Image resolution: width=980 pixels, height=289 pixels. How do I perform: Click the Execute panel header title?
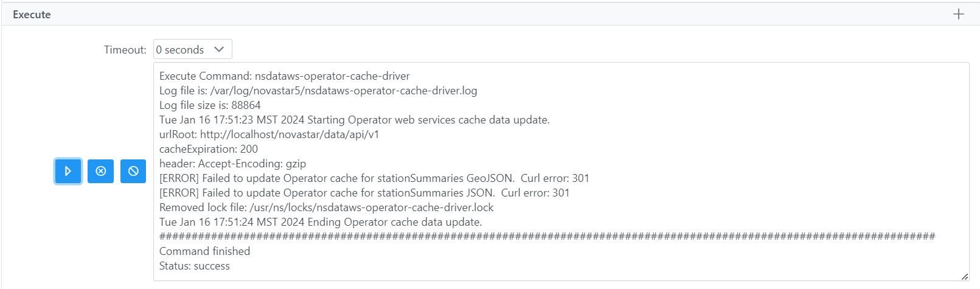(32, 15)
